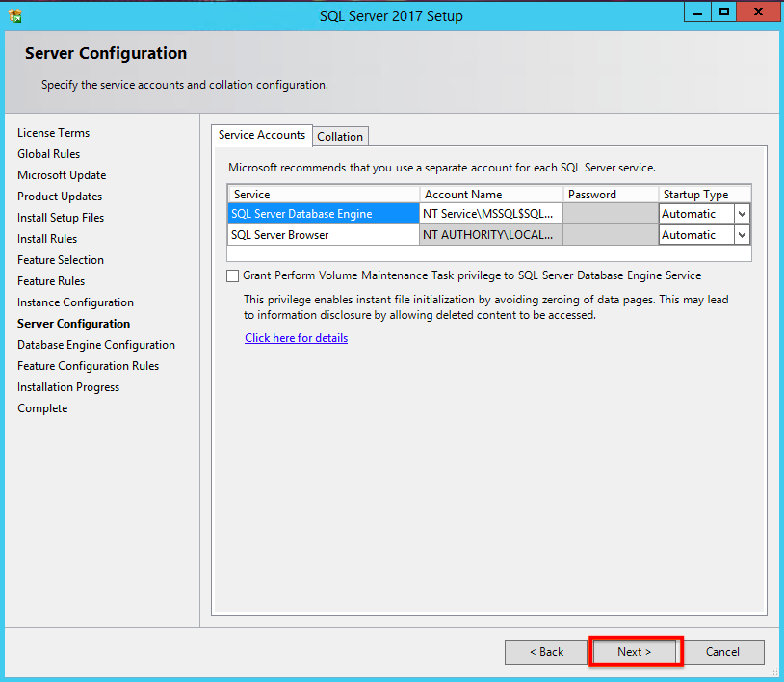The image size is (784, 682).
Task: Minimize the SQL Server 2017 Setup window
Action: click(x=697, y=12)
